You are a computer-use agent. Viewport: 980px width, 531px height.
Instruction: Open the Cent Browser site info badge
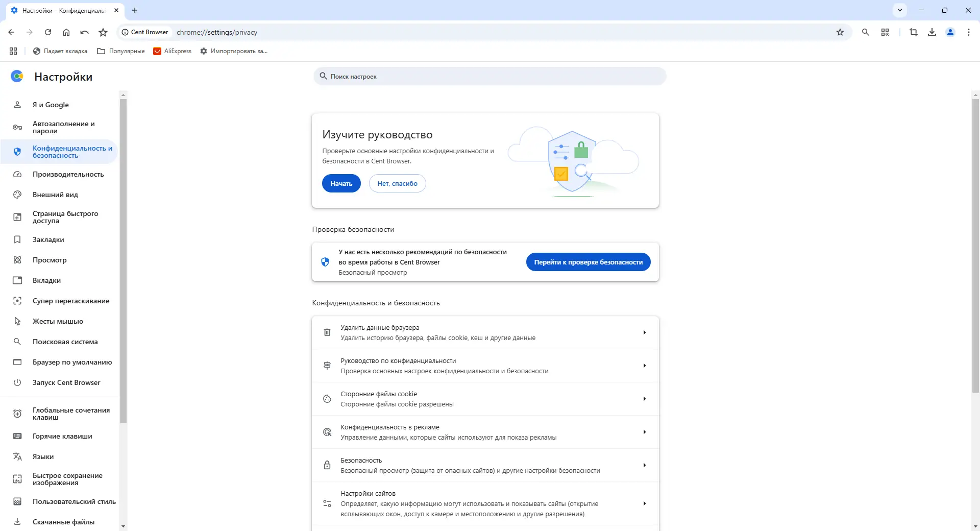[145, 32]
